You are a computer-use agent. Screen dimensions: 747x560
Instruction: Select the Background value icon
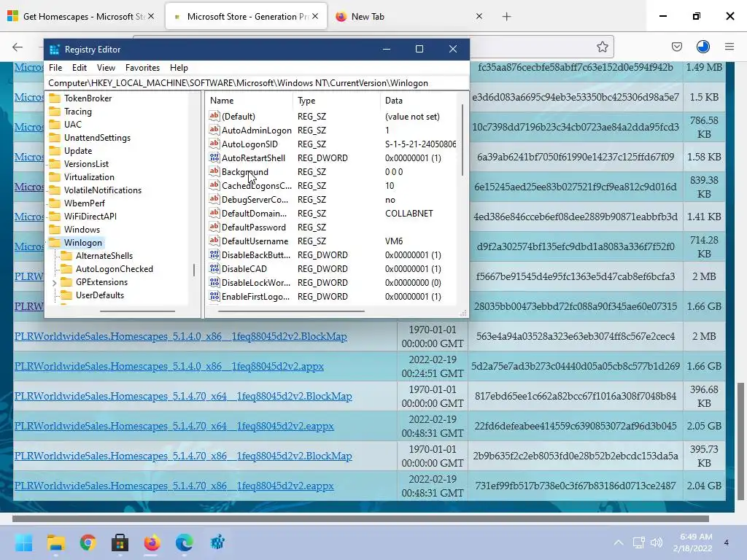tap(214, 171)
